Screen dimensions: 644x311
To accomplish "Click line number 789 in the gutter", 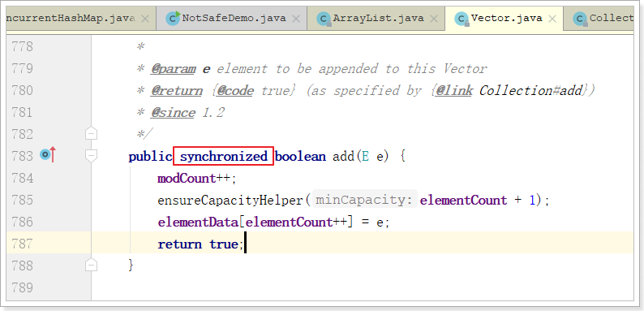I will [22, 287].
